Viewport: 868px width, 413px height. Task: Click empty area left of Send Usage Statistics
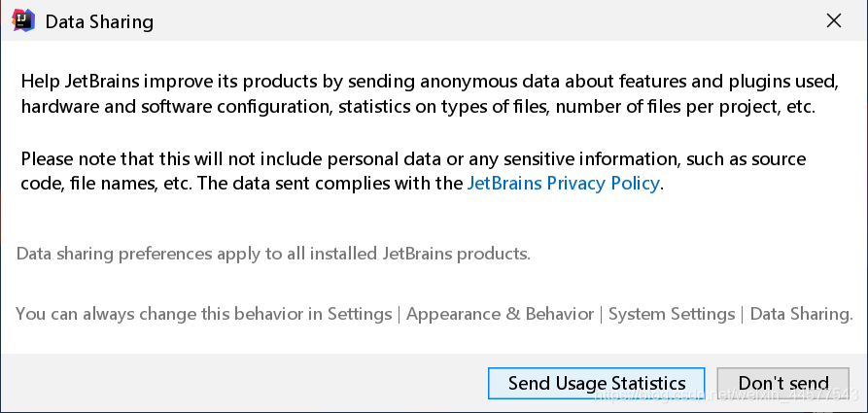point(243,383)
